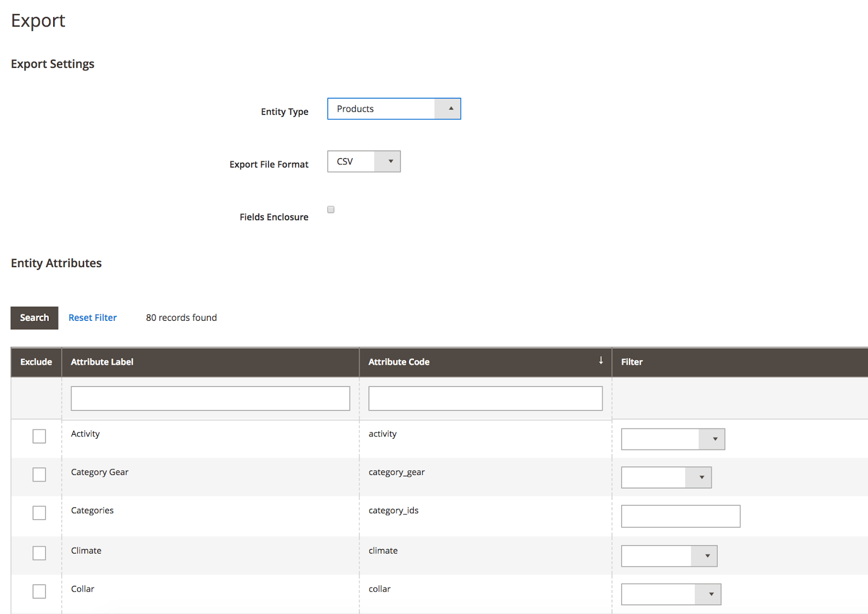The height and width of the screenshot is (614, 868).
Task: Click the 'category_ids' attribute code
Action: click(x=394, y=510)
